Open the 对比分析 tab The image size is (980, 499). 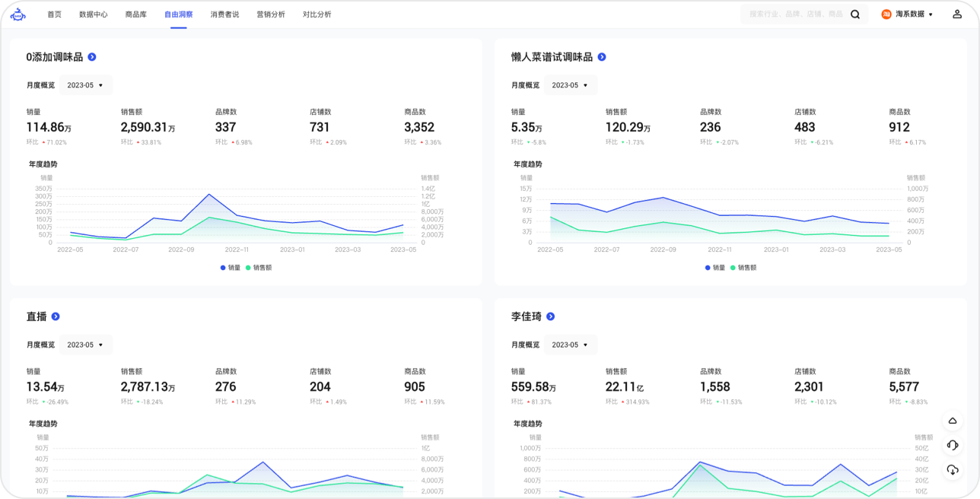click(x=317, y=14)
